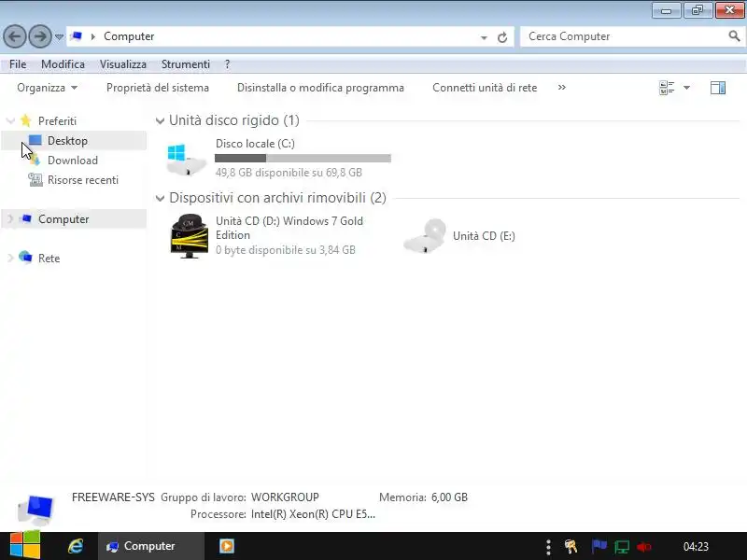Open the media player taskbar icon
The image size is (747, 560).
(x=227, y=546)
